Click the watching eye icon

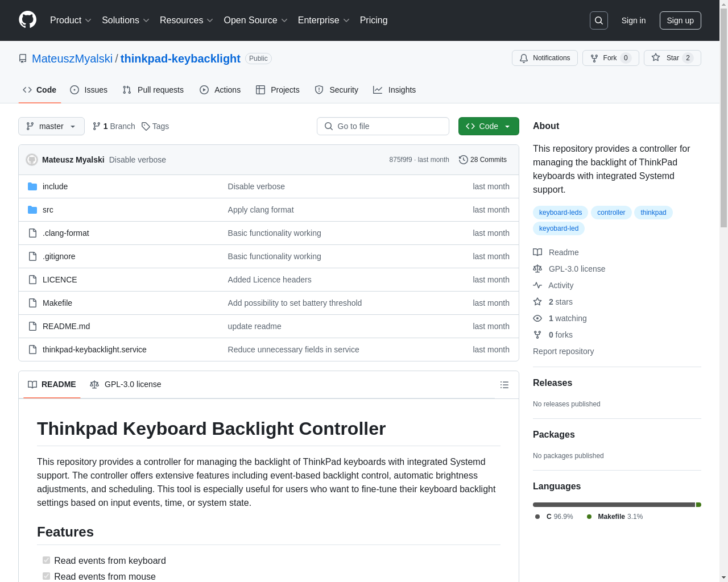[x=537, y=318]
